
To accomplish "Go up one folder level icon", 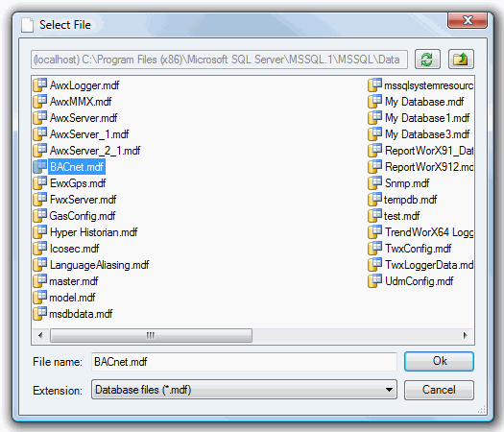I will coord(461,60).
